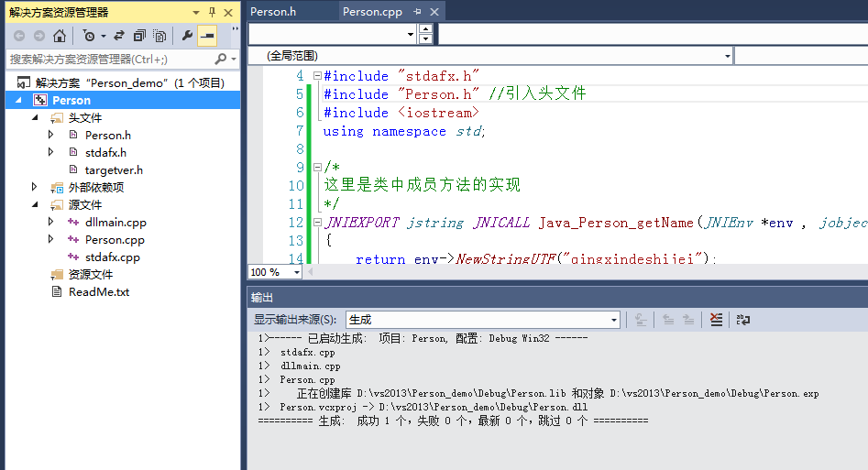Click the horizontal scrollbar left arrow in editor
This screenshot has width=868, height=470.
click(x=310, y=272)
